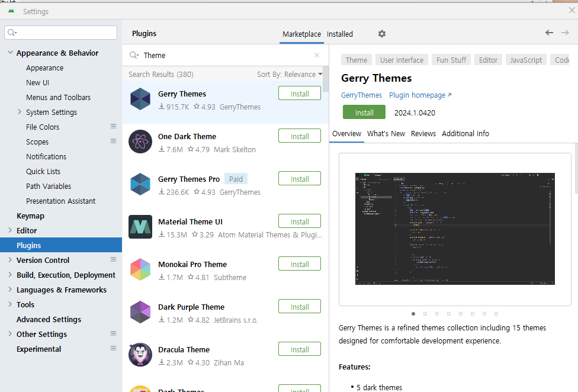Open the plugins gear settings icon
The width and height of the screenshot is (578, 392).
[382, 34]
